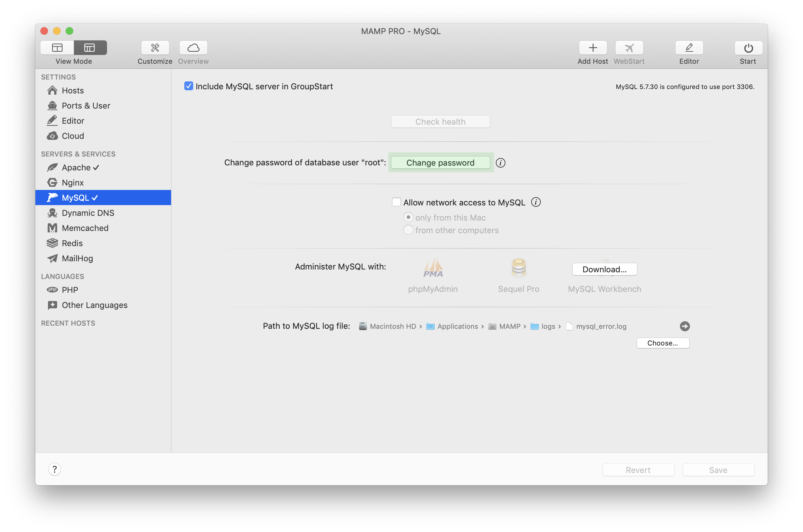
Task: Click MAMP folder in log path
Action: pyautogui.click(x=504, y=326)
